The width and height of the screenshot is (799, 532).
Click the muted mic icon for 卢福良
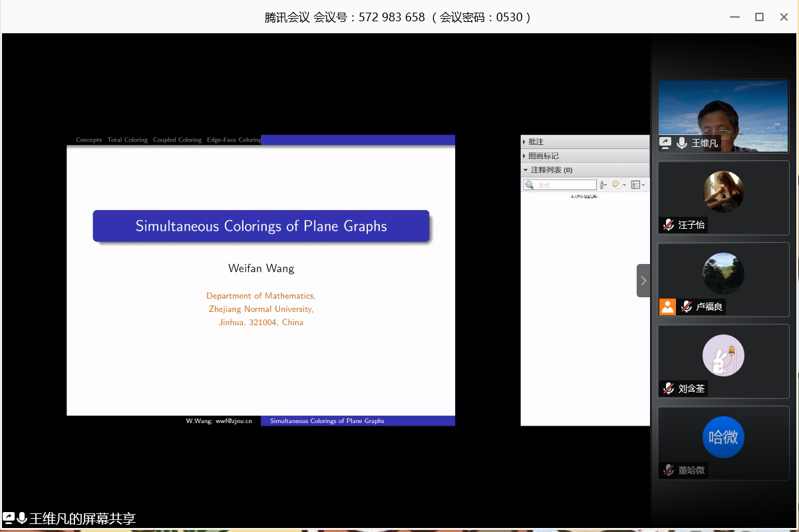tap(686, 307)
